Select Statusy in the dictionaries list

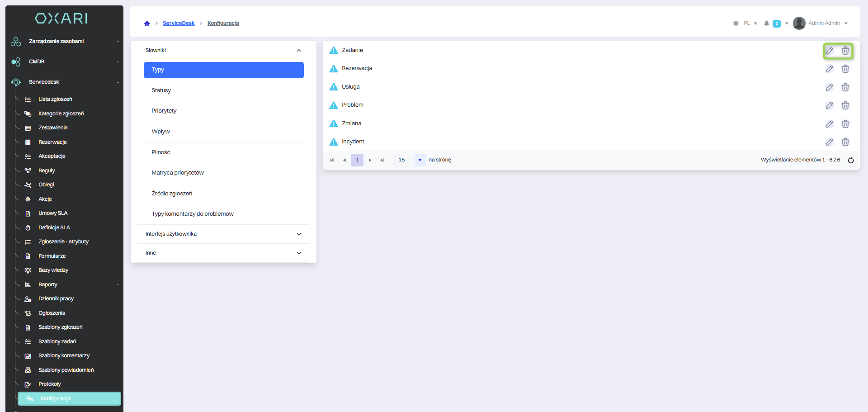161,90
